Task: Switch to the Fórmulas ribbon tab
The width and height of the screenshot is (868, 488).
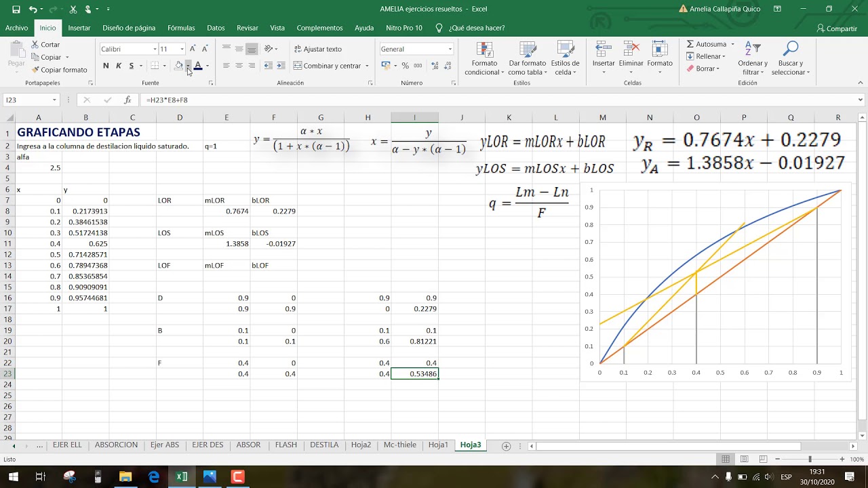Action: coord(181,28)
